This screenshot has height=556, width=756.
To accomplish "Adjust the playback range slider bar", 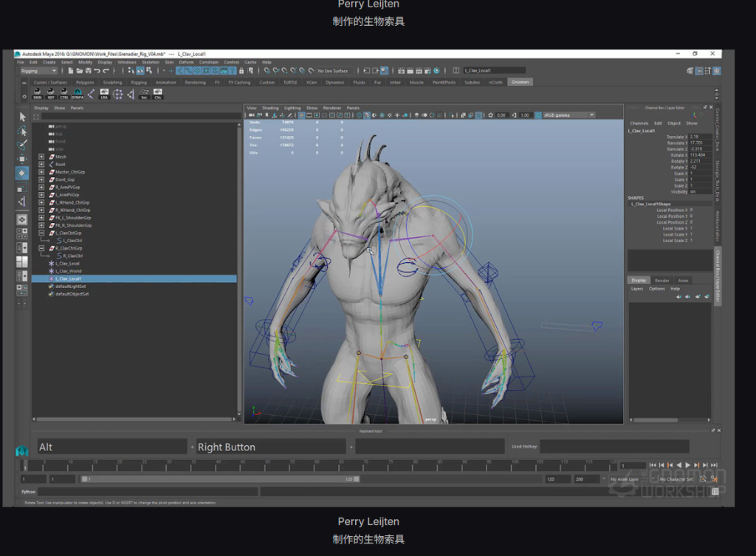I will [220, 479].
